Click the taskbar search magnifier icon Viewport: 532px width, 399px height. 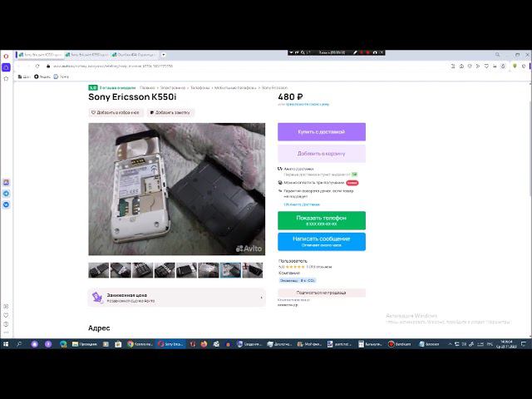pyautogui.click(x=19, y=344)
